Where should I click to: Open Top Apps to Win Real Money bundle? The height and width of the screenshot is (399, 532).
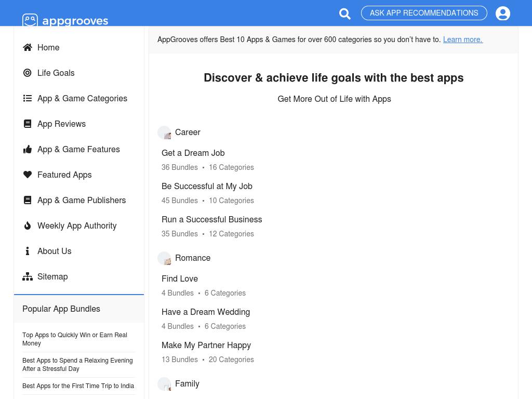(75, 339)
